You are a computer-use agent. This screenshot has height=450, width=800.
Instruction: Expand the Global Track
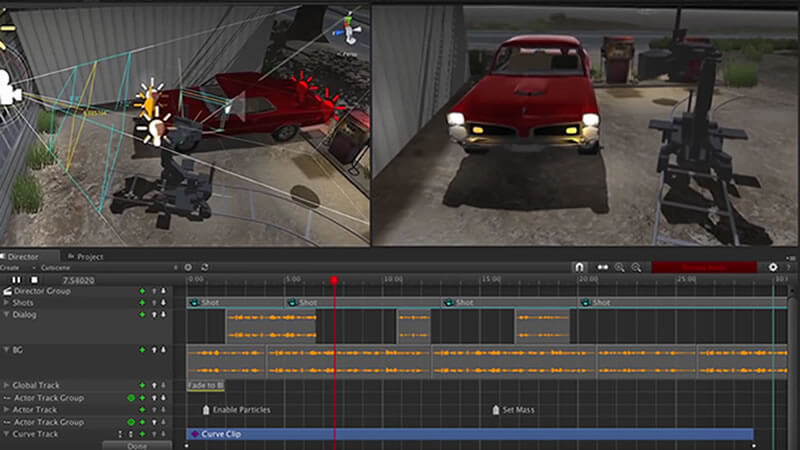pyautogui.click(x=7, y=385)
